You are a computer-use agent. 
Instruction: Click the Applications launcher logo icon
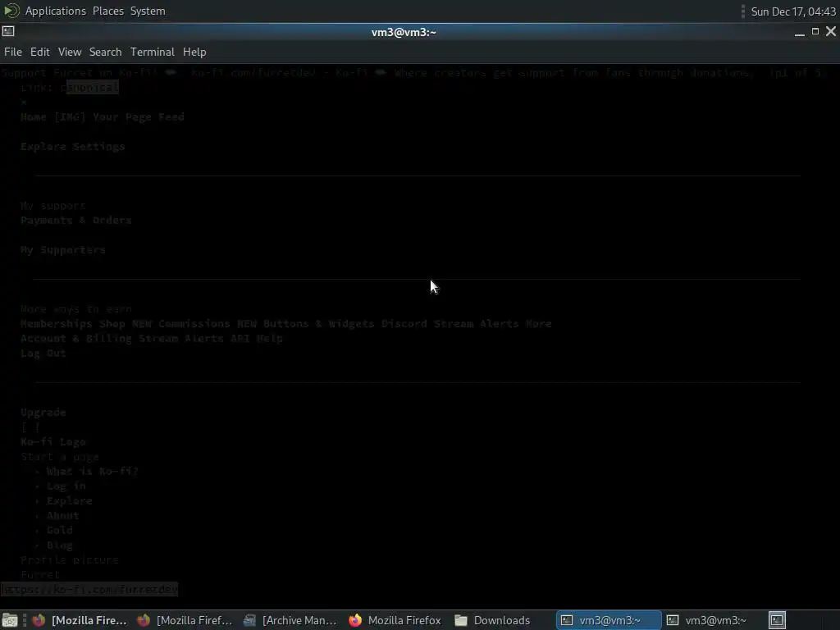[11, 11]
